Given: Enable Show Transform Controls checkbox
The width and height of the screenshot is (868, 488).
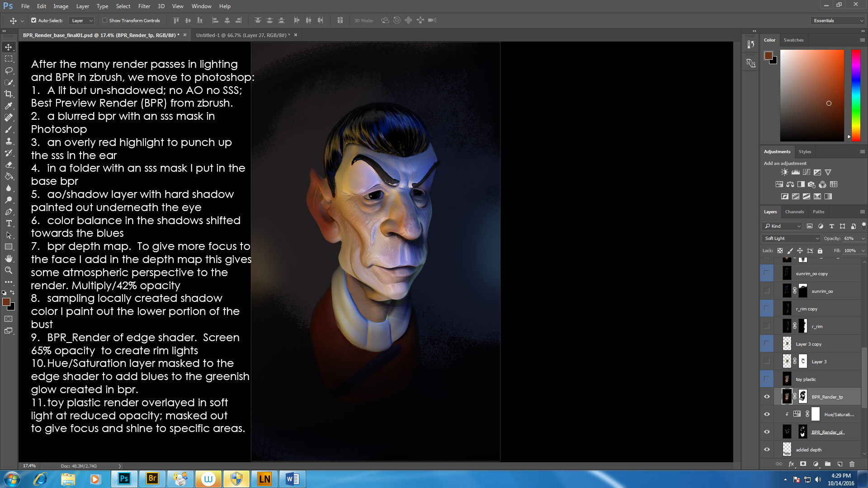Looking at the screenshot, I should point(104,20).
